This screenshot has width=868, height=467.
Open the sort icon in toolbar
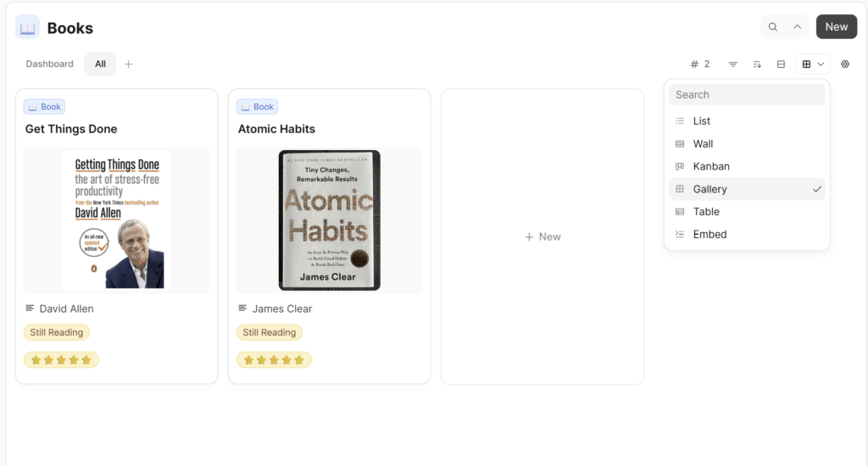click(x=757, y=64)
